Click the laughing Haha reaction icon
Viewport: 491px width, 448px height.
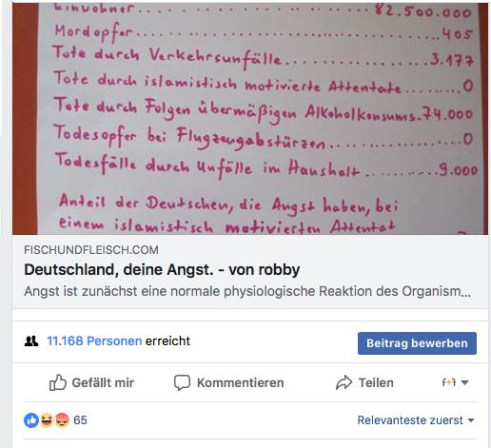(47, 420)
